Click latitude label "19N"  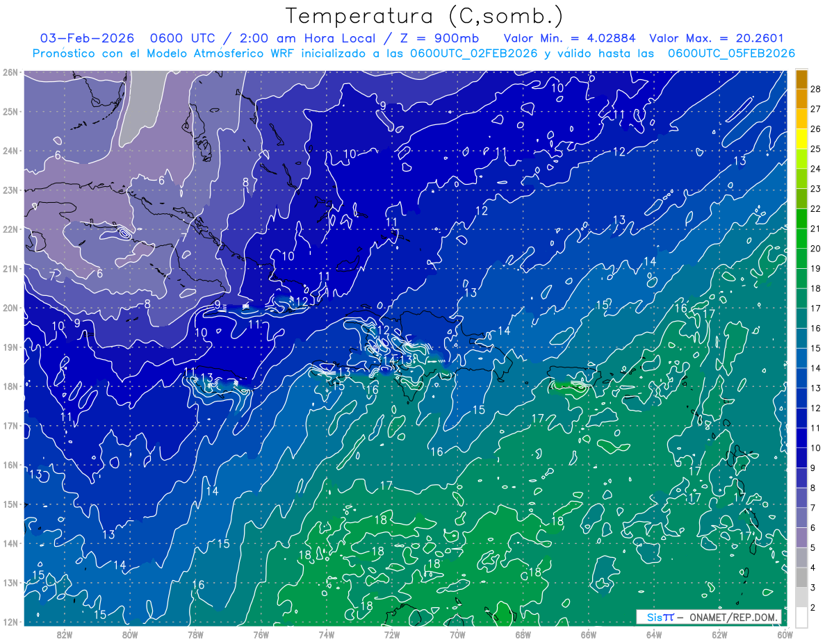click(11, 347)
